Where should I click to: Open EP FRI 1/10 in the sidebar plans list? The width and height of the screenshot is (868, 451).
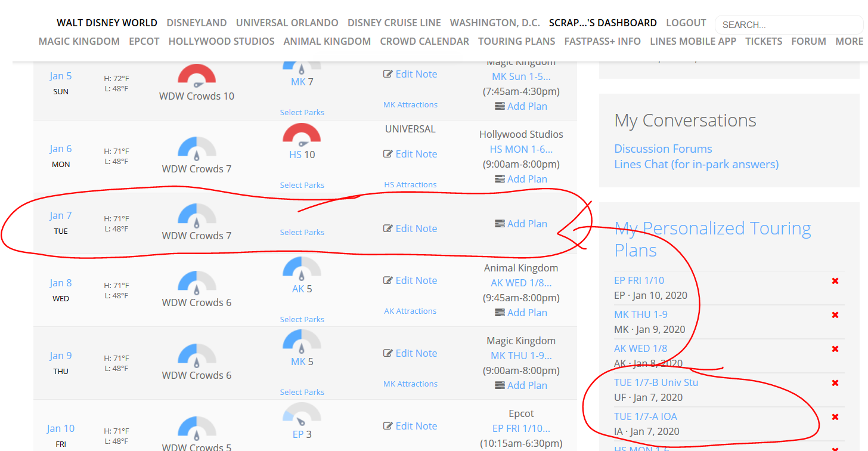[x=639, y=280]
